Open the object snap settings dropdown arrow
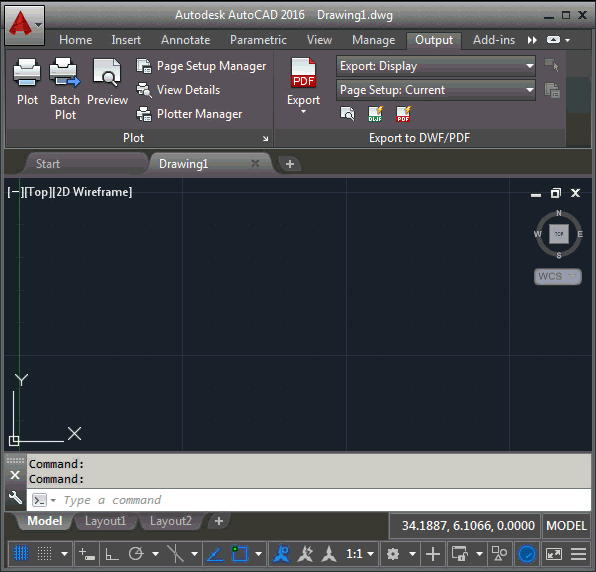Viewport: 596px width, 572px height. tap(259, 554)
